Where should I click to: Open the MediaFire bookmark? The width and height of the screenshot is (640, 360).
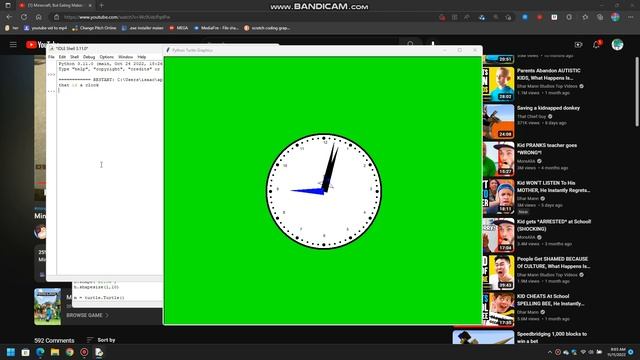216,28
